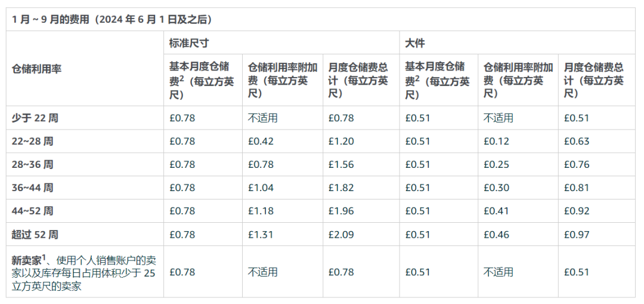Select the £1.56 total fee cell
644x304 pixels.
(x=340, y=165)
